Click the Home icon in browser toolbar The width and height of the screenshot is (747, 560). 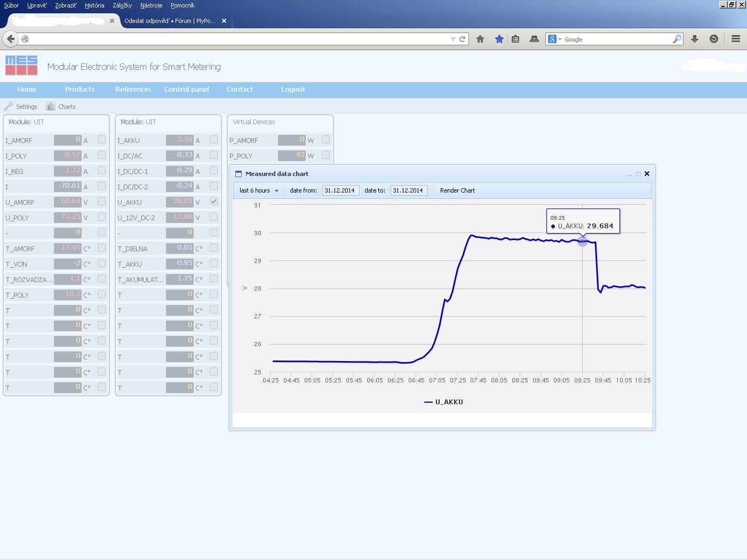click(x=480, y=39)
